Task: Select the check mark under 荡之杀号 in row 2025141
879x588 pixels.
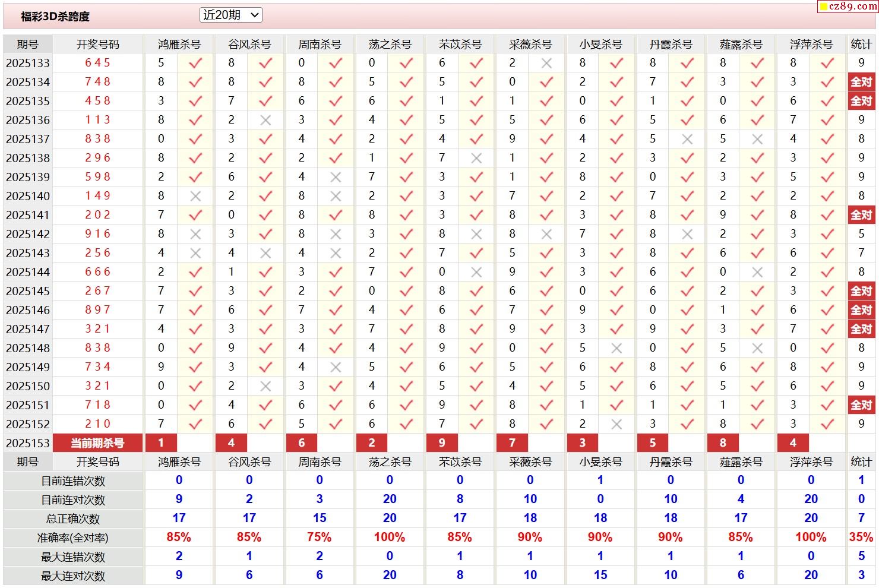Action: 406,215
